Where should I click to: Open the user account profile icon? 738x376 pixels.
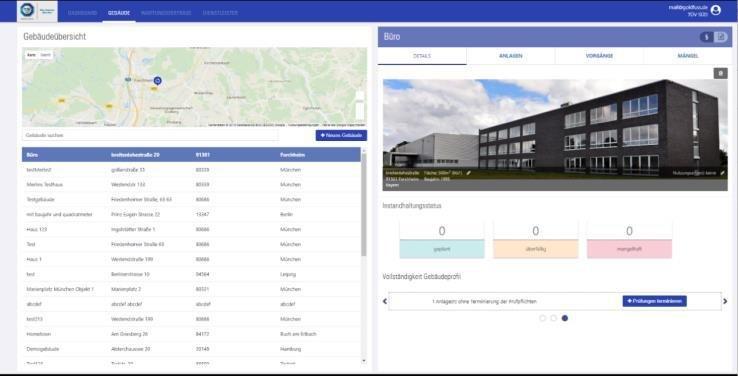[715, 10]
